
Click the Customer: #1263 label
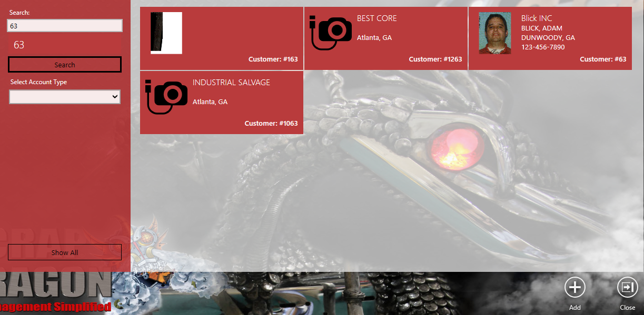tap(435, 59)
